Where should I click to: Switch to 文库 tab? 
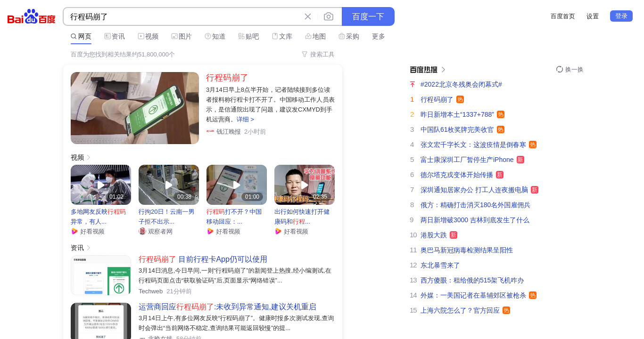(282, 36)
